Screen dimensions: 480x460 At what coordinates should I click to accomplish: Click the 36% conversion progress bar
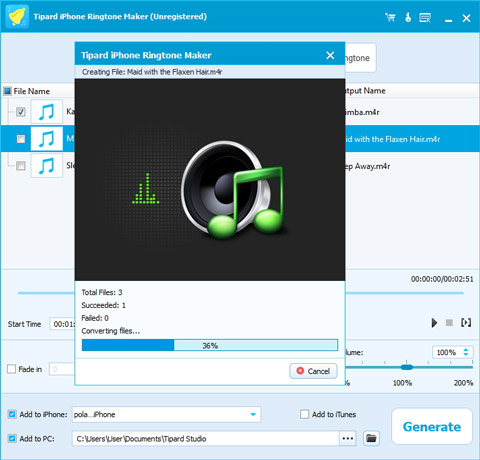pos(210,345)
